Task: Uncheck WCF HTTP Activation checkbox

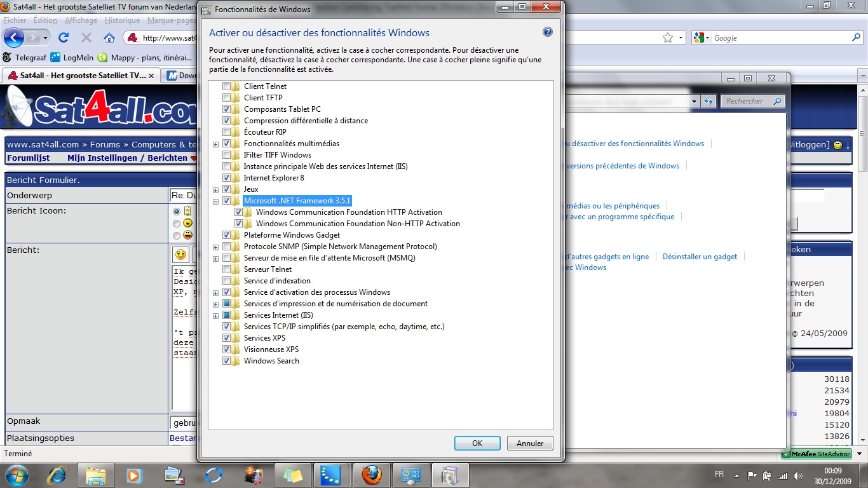Action: pos(238,212)
